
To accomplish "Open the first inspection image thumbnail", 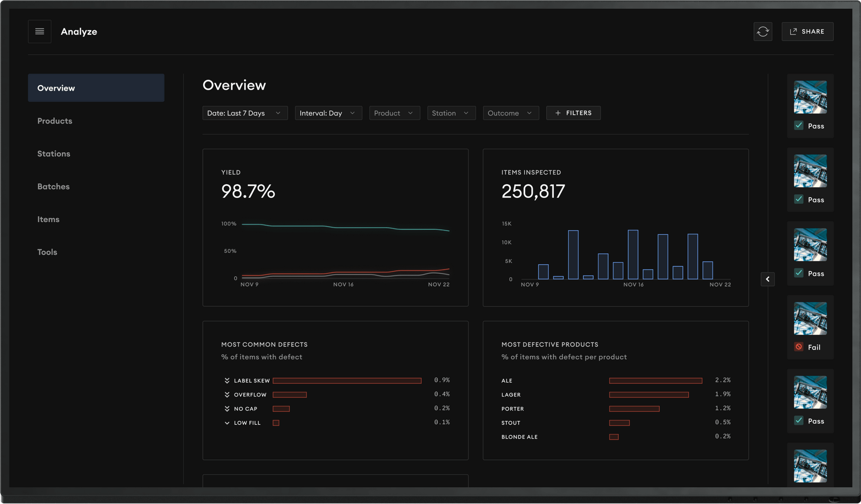I will (810, 97).
